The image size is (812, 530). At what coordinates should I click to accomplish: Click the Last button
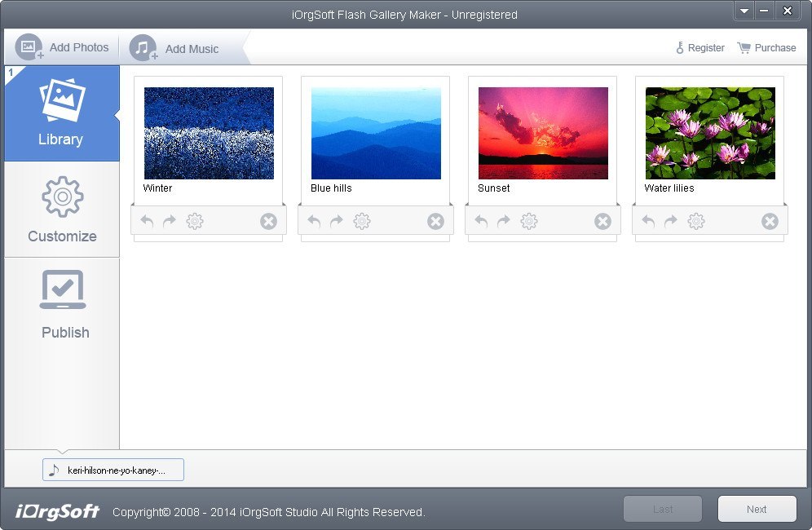(662, 508)
